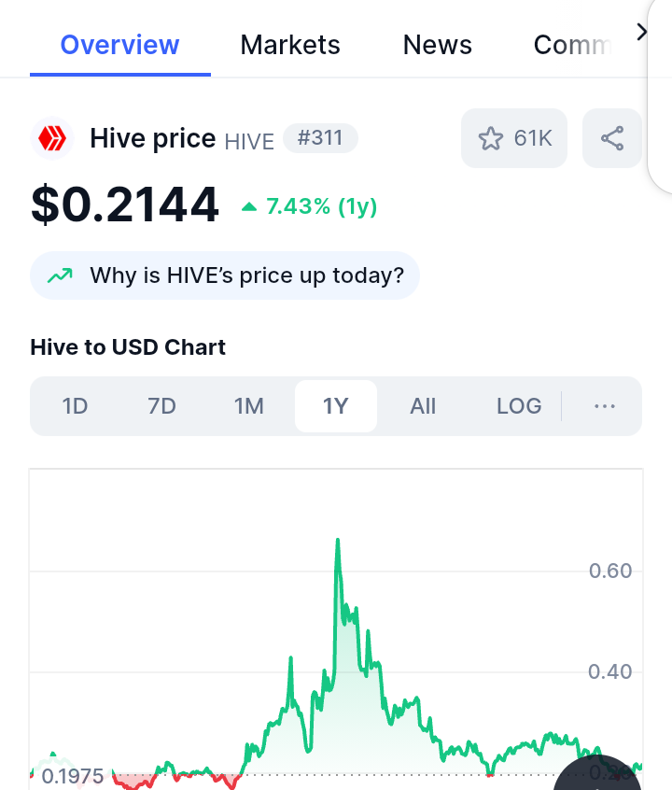Click the green trend arrow icon

60,275
